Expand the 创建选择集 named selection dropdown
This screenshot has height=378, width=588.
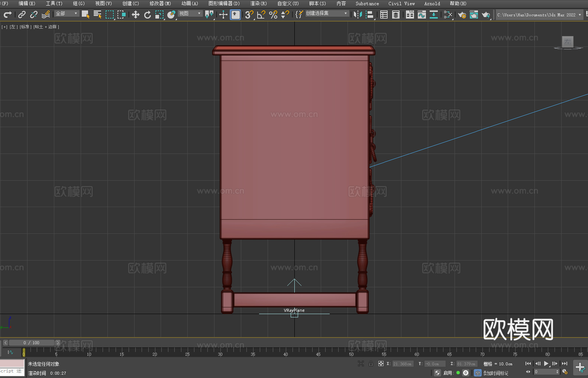[x=327, y=13]
